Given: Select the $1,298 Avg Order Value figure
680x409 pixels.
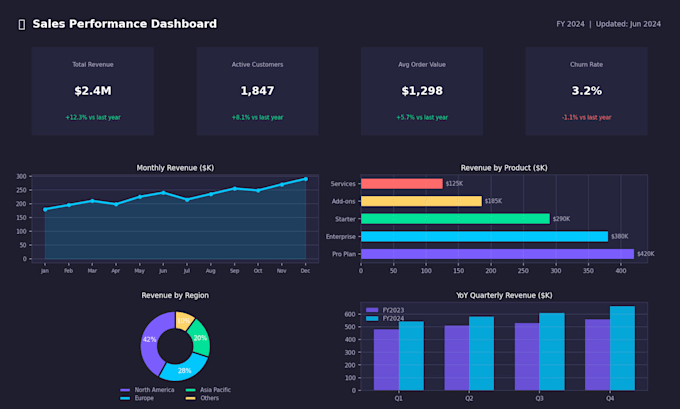Looking at the screenshot, I should click(x=422, y=91).
